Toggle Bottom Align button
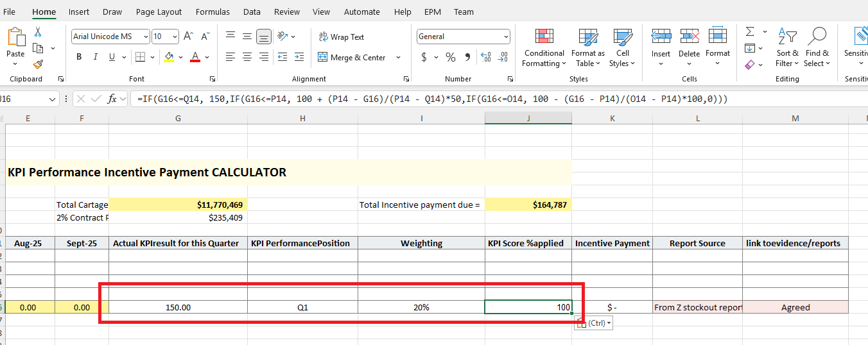The height and width of the screenshot is (345, 868). [x=264, y=37]
